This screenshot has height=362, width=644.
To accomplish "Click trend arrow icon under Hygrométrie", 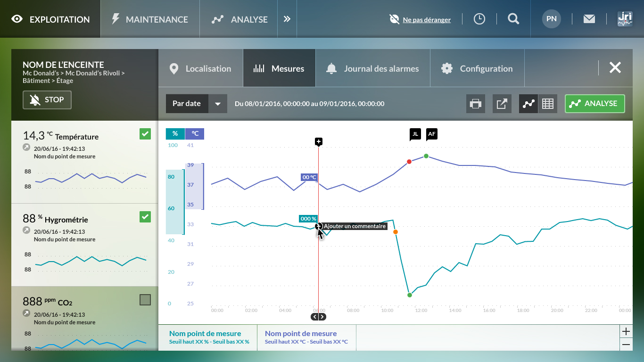I will tap(26, 230).
